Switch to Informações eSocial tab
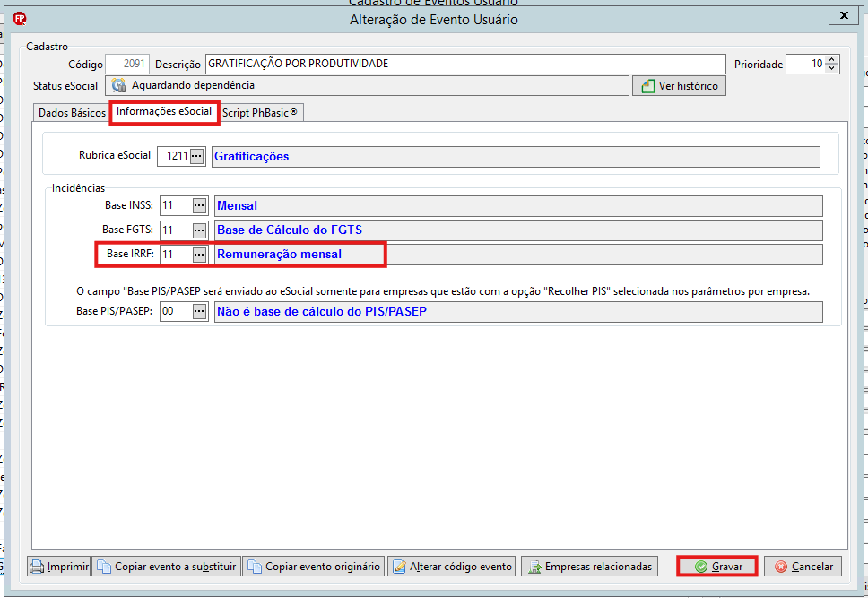This screenshot has width=868, height=598. pos(164,112)
